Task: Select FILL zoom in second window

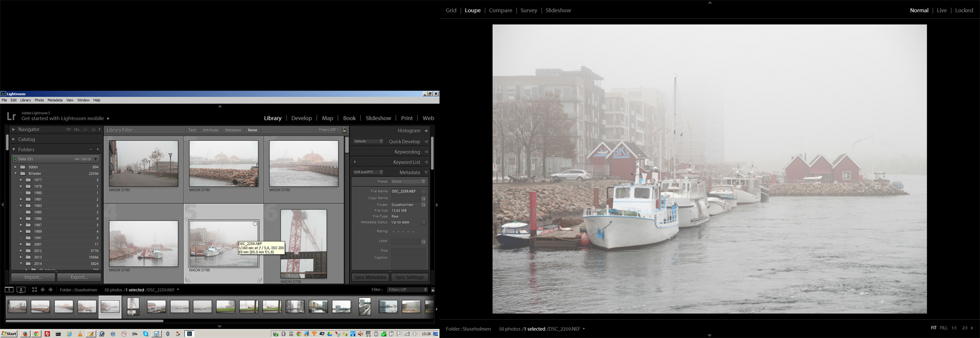Action: pyautogui.click(x=944, y=328)
